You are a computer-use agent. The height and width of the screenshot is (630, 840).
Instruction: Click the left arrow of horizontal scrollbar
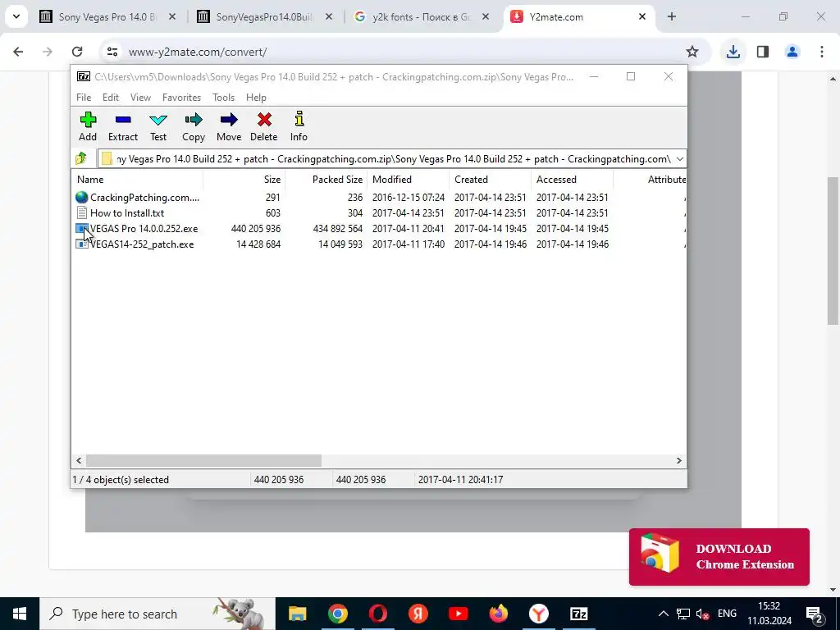(x=80, y=461)
